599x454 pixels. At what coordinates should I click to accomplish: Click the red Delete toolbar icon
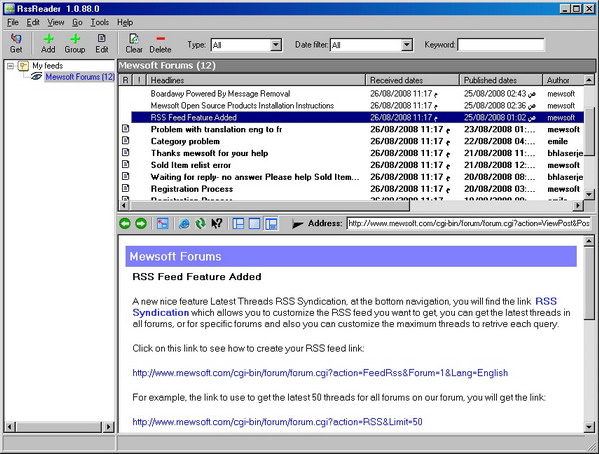point(160,38)
